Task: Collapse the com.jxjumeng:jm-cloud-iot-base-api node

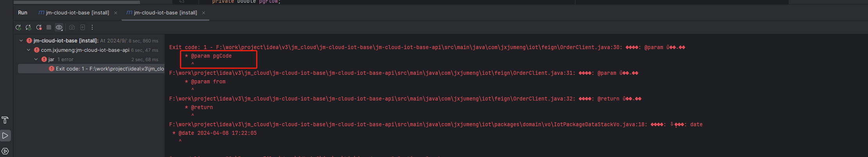Action: [x=29, y=50]
